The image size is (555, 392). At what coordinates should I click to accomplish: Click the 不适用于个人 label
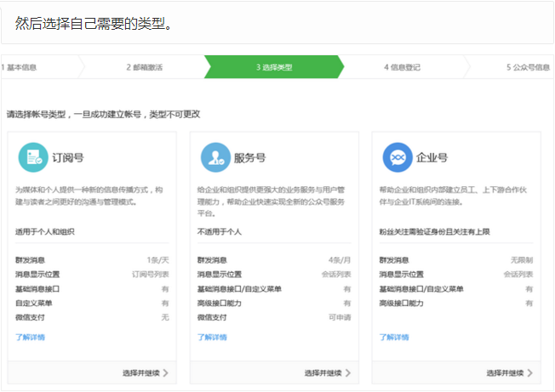pos(220,232)
